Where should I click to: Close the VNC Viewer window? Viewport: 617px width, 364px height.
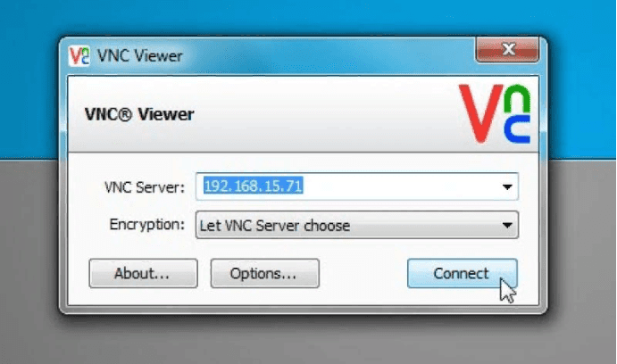point(507,50)
